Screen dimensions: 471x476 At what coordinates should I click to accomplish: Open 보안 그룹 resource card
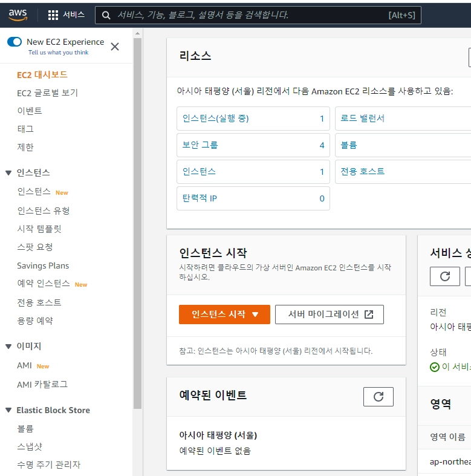(x=253, y=145)
